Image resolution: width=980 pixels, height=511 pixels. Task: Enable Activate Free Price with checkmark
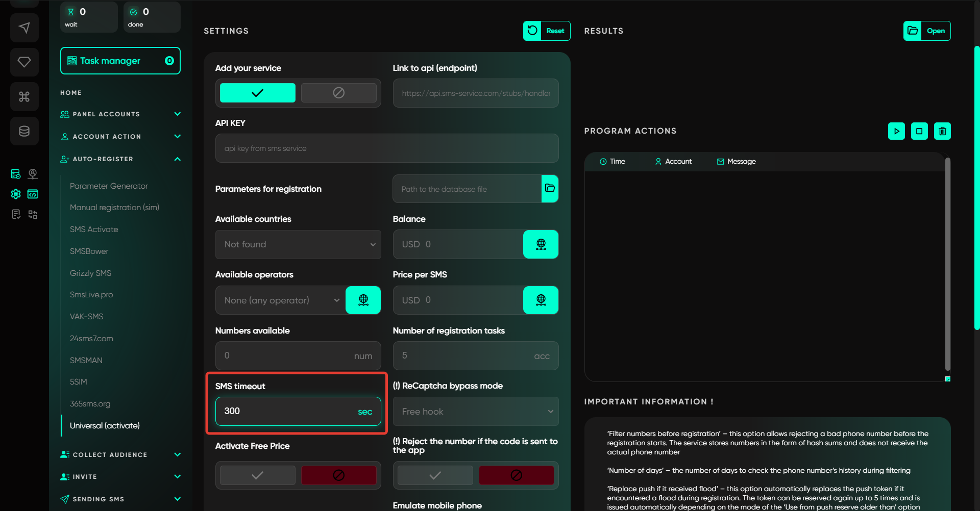point(258,475)
